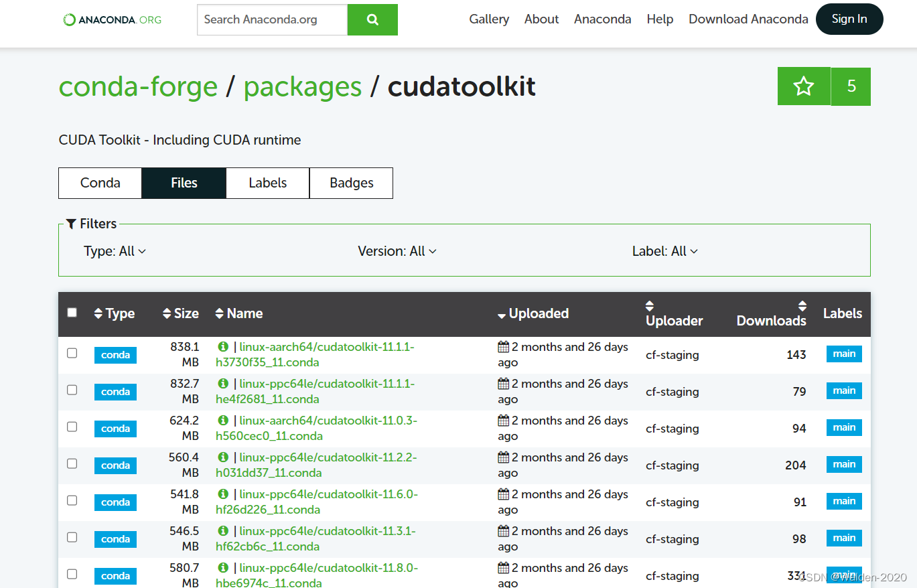The width and height of the screenshot is (917, 588).
Task: Click main label in the 143 downloads row
Action: coord(844,354)
